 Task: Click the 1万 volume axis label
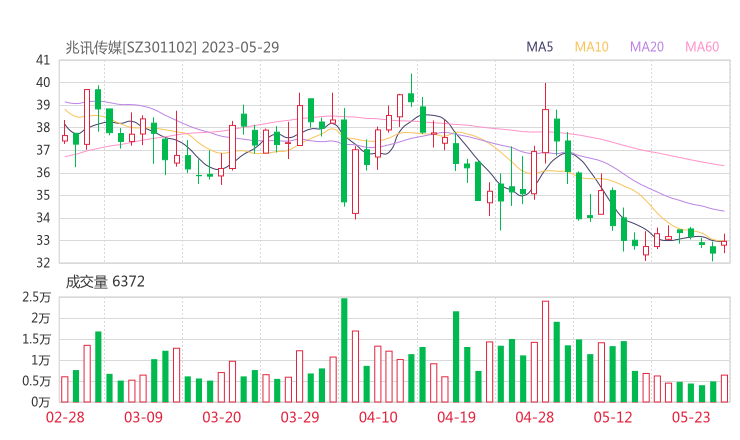coord(41,360)
